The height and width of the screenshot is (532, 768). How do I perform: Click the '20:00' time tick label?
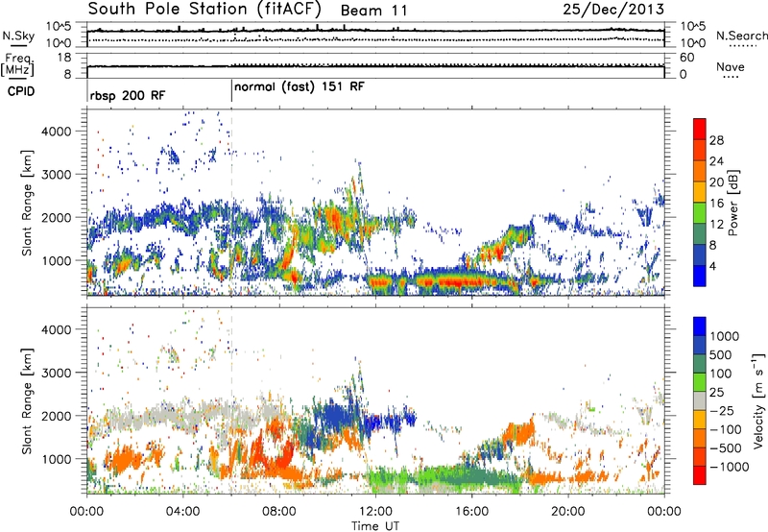[567, 512]
